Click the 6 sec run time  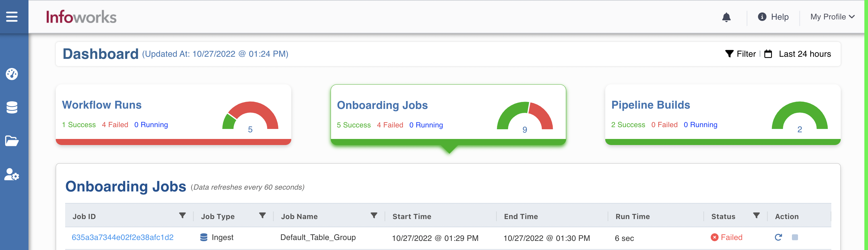624,238
